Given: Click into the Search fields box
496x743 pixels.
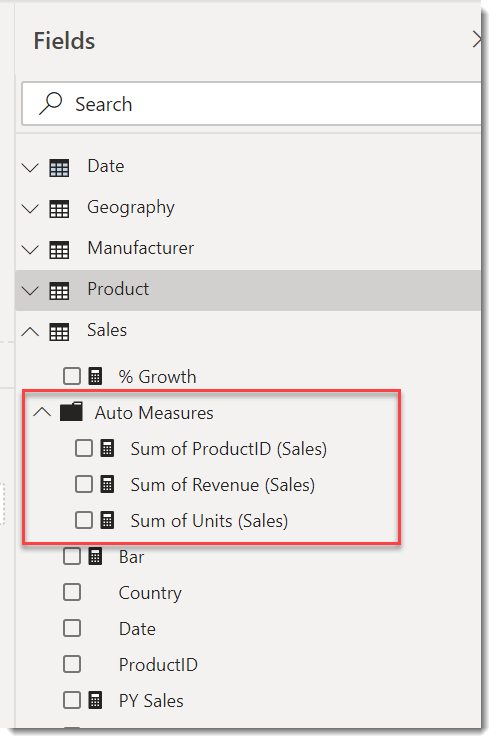Looking at the screenshot, I should 251,103.
